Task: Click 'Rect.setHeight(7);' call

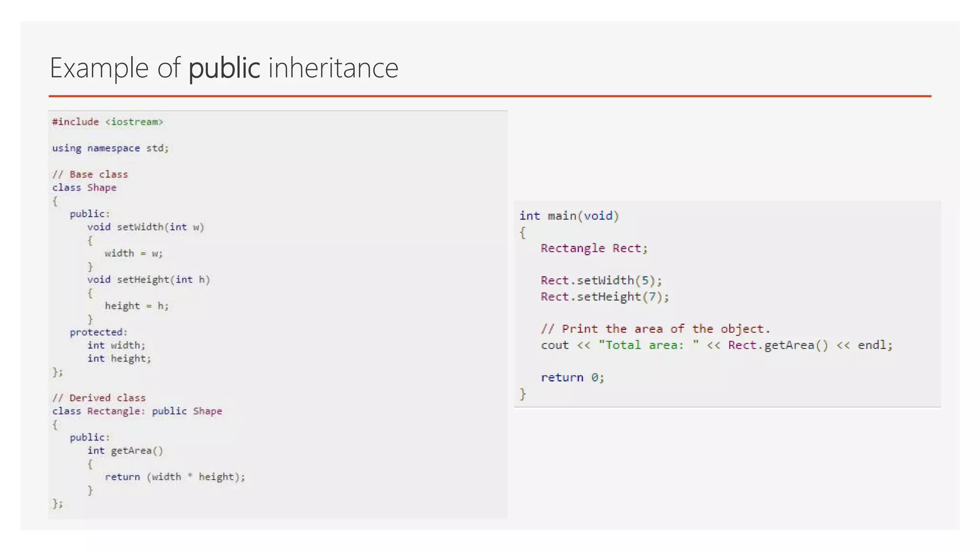Action: tap(604, 297)
